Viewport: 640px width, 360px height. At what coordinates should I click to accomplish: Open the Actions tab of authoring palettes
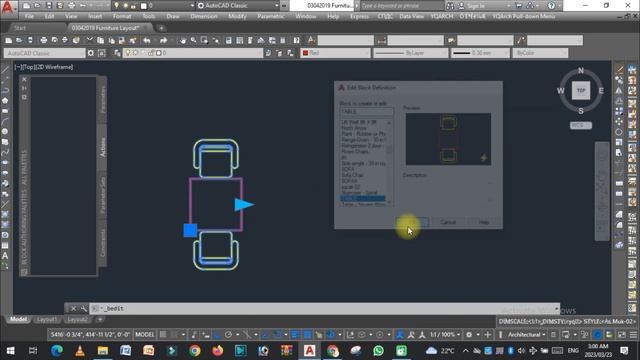click(102, 147)
